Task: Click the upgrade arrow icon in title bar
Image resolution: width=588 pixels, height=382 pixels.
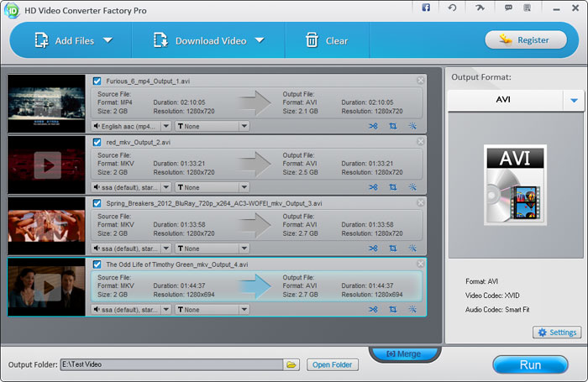Action: coord(480,8)
